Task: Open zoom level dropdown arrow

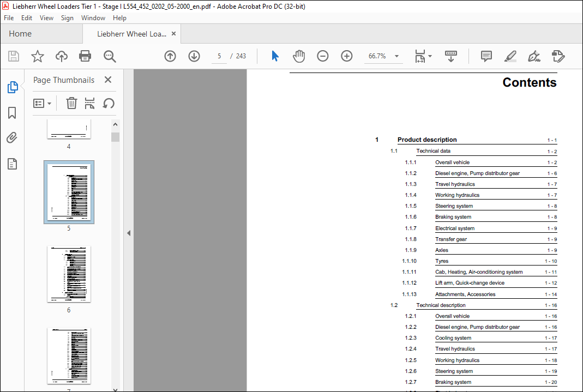Action: 396,56
